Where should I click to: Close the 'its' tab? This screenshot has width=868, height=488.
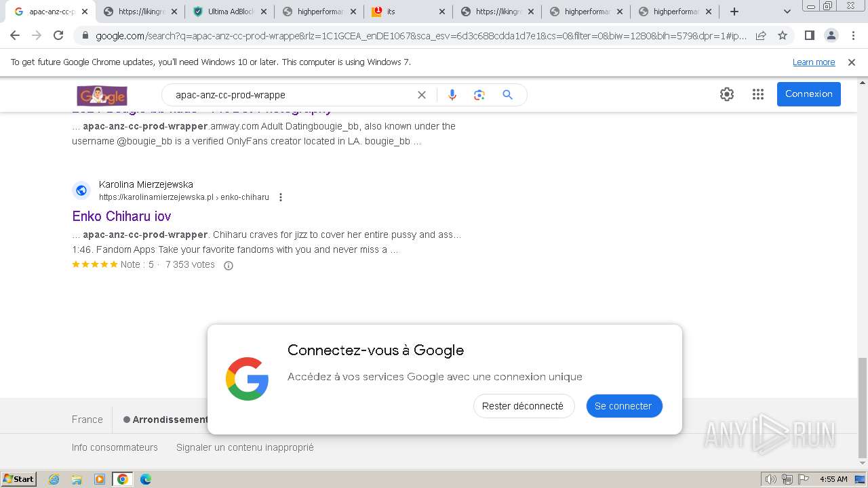(x=441, y=12)
